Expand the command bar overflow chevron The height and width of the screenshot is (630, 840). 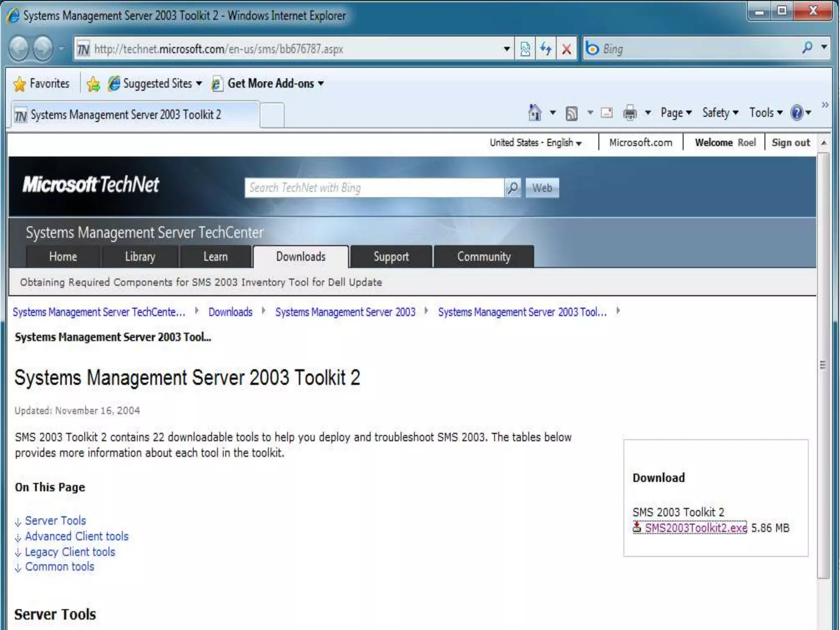825,105
